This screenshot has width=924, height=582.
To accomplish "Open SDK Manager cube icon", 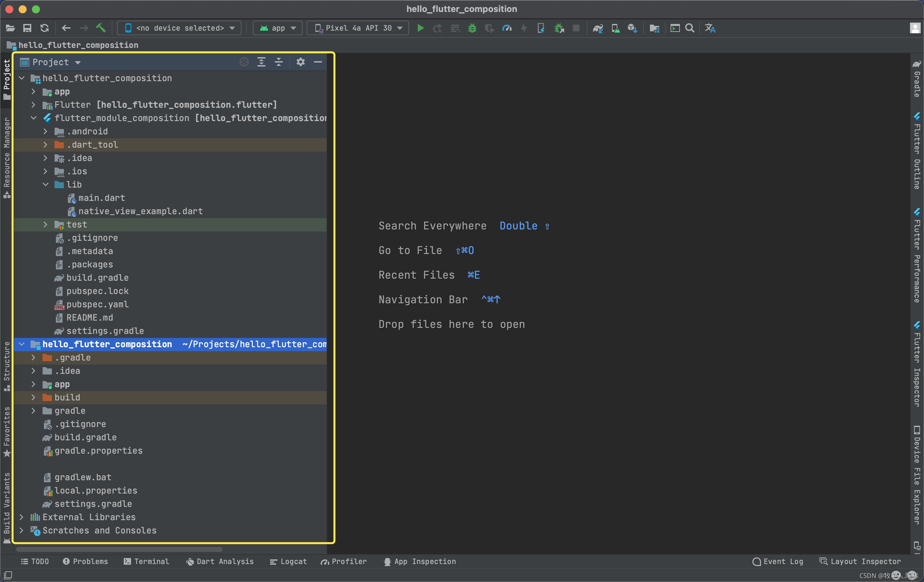I will [632, 28].
